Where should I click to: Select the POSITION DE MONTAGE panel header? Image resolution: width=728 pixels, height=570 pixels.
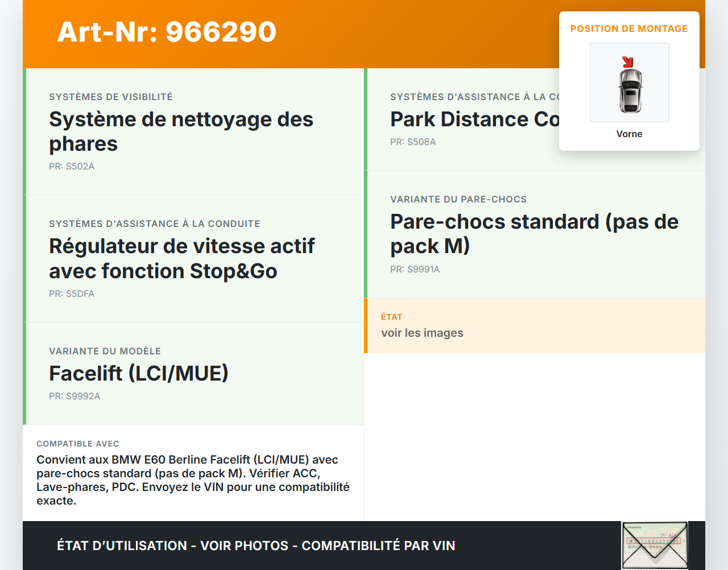tap(629, 28)
